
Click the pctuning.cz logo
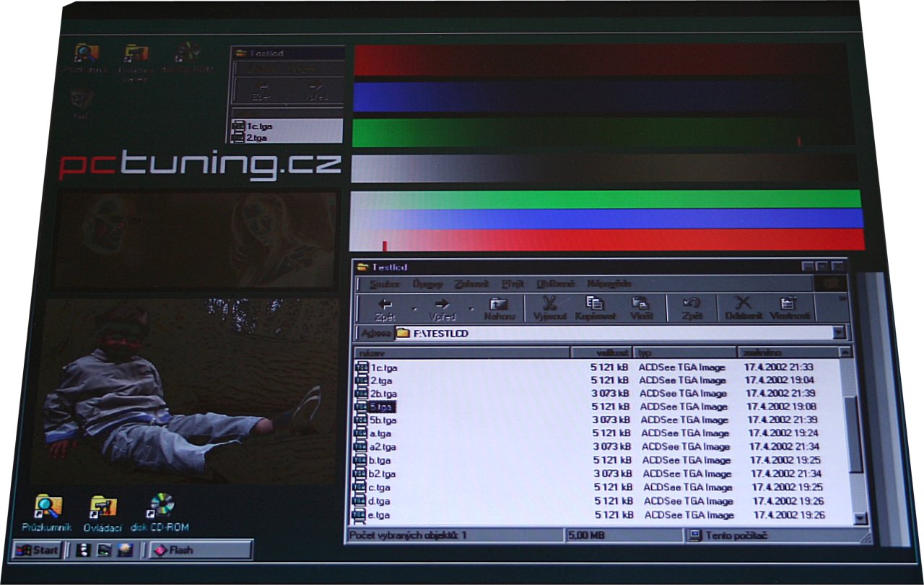pos(199,166)
